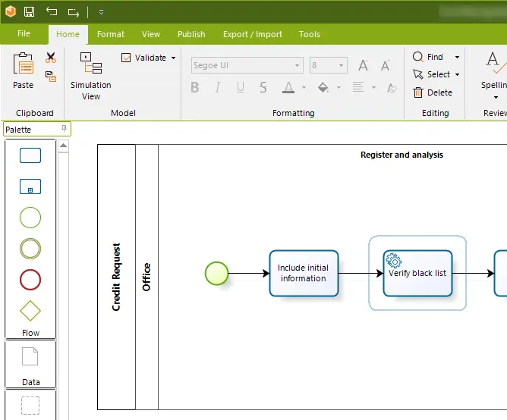This screenshot has width=507, height=420.
Task: Open the Export / Import tab
Action: (x=252, y=34)
